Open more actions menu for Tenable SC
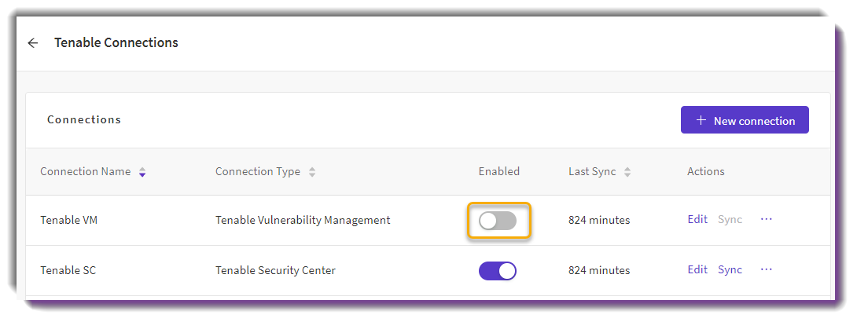The width and height of the screenshot is (868, 333). pos(766,270)
